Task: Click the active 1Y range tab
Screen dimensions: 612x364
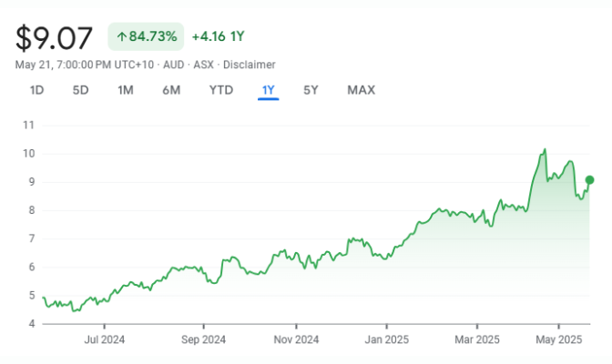Action: click(x=268, y=90)
